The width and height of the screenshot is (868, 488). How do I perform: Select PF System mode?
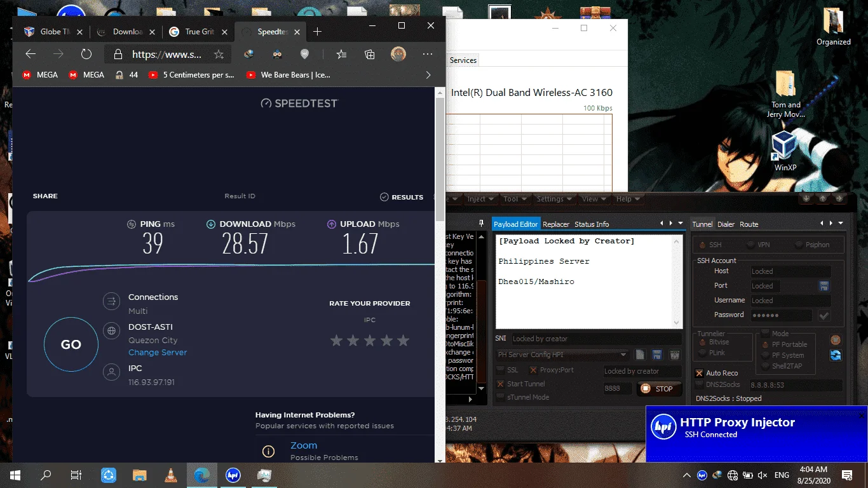pyautogui.click(x=783, y=355)
